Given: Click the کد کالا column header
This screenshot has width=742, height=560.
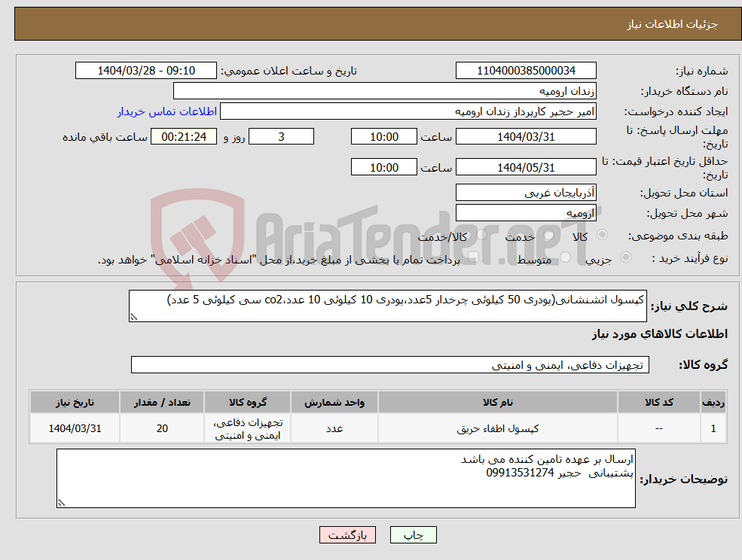Looking at the screenshot, I should point(658,402).
